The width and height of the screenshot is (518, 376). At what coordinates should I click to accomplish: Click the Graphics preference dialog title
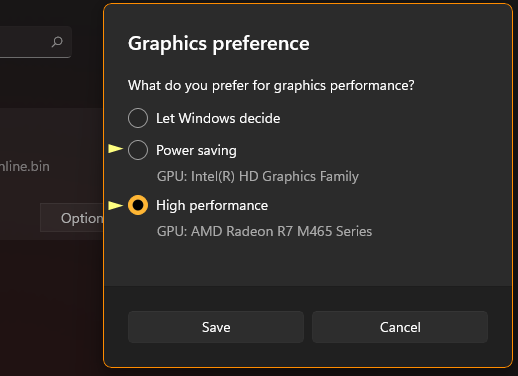pos(219,44)
